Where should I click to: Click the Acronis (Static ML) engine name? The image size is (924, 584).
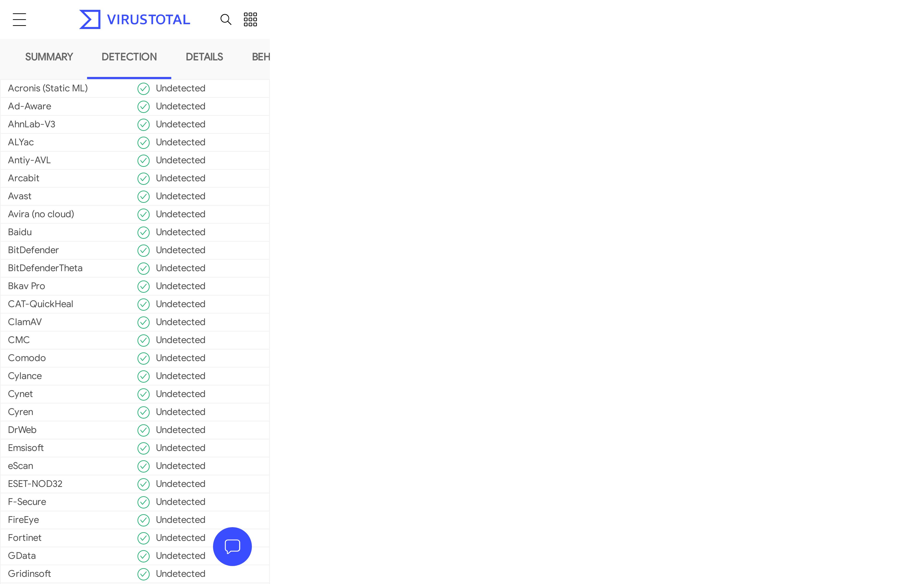(48, 88)
